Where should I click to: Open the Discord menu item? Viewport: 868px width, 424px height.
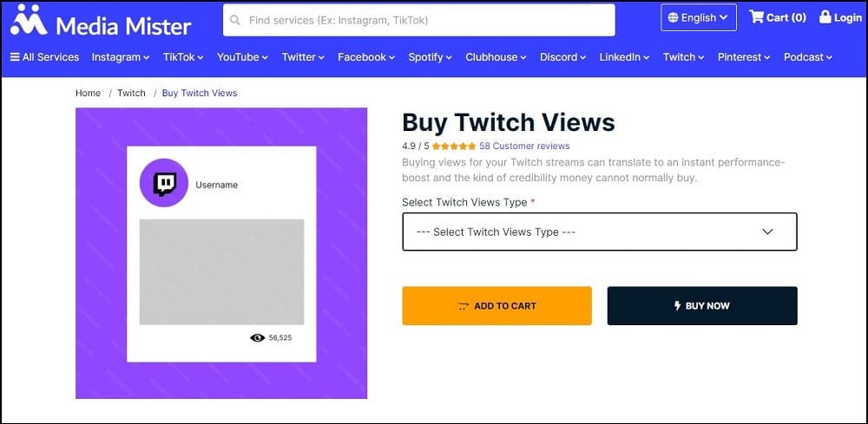tap(563, 57)
